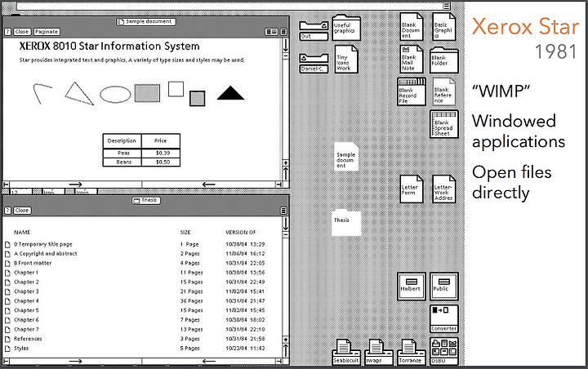Viewport: 588px width, 369px height.
Task: Select the 'References' row
Action: point(28,339)
